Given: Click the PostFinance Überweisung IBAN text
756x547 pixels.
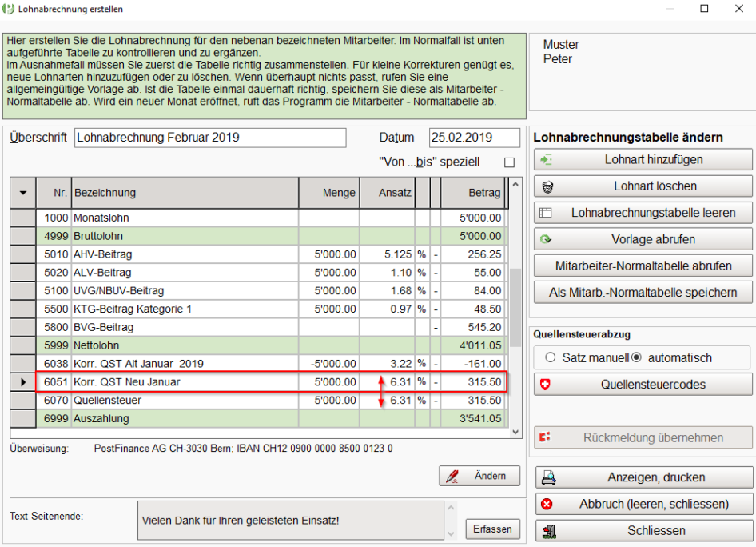Looking at the screenshot, I should coord(243,449).
